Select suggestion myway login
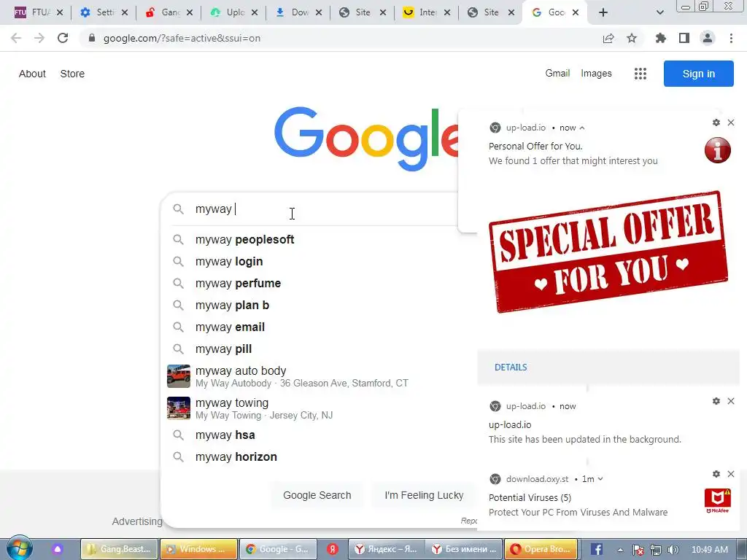747x560 pixels. tap(229, 262)
